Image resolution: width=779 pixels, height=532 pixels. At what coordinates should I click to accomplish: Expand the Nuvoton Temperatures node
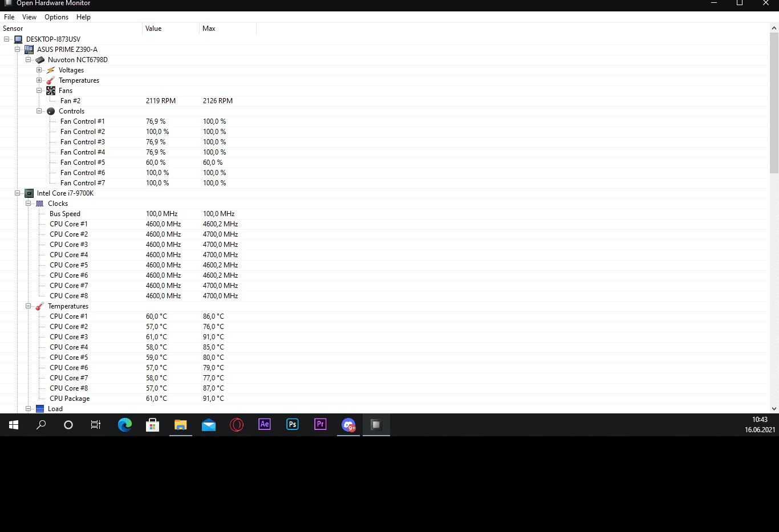coord(39,80)
